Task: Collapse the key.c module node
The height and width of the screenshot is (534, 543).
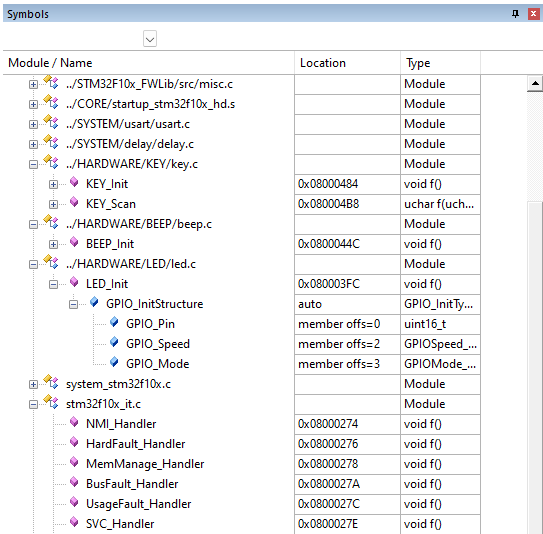Action: tap(33, 164)
